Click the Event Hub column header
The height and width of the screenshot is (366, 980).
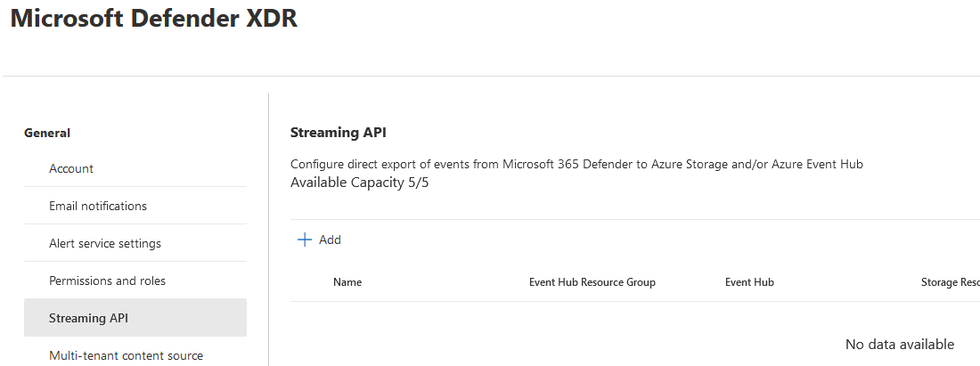click(x=749, y=282)
